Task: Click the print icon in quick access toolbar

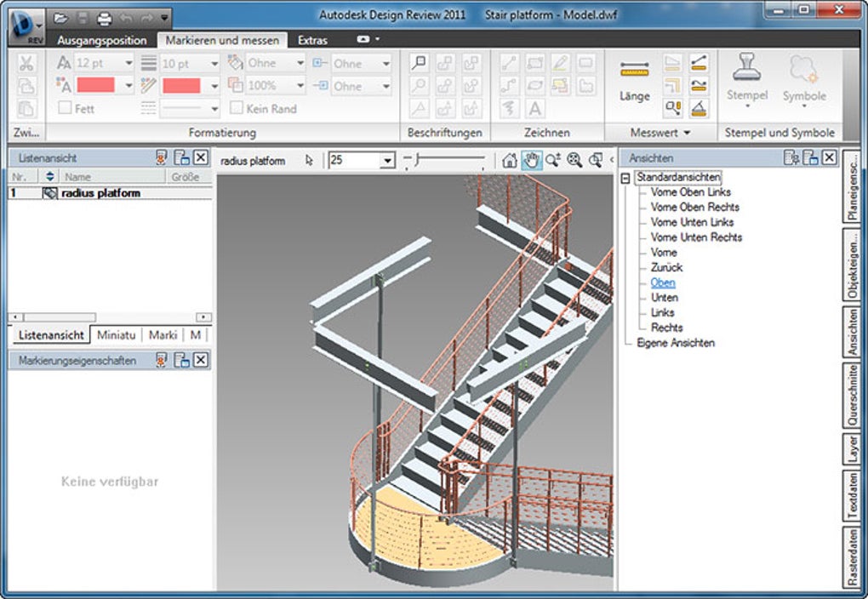Action: click(105, 17)
